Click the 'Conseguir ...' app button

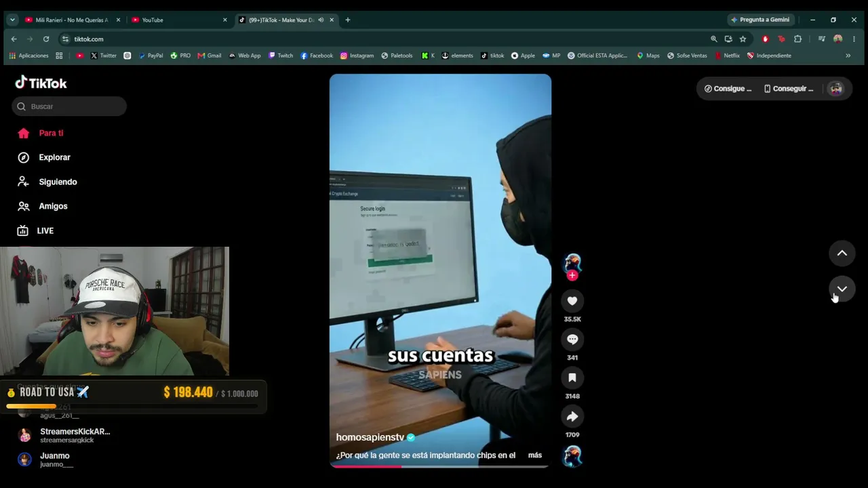click(x=788, y=89)
